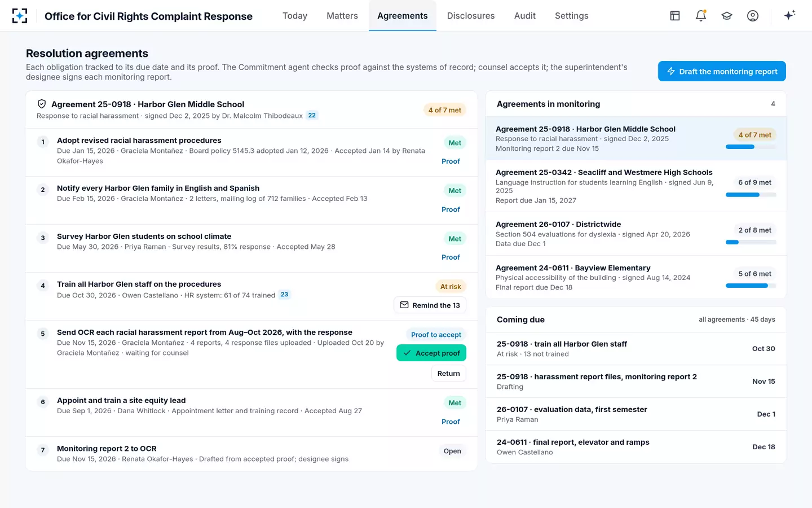Open the Settings tab
The width and height of the screenshot is (812, 508).
572,16
